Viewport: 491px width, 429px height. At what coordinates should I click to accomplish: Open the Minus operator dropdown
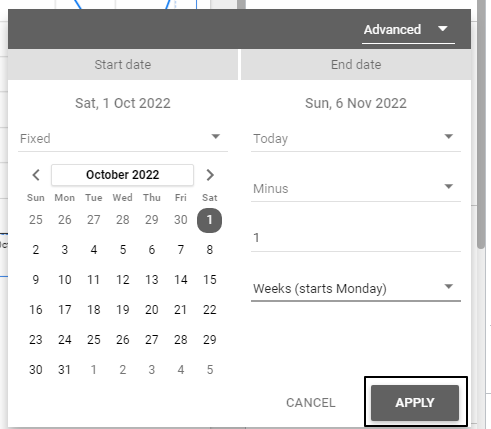pos(356,188)
